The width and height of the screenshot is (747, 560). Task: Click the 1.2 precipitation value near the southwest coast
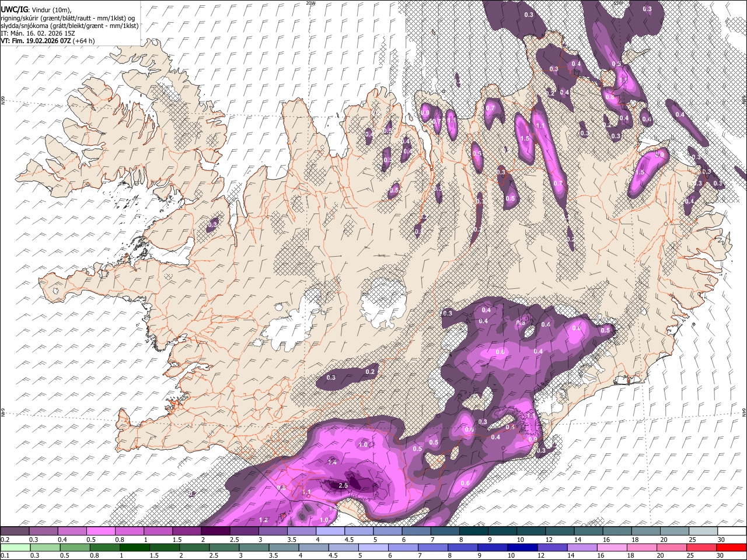[263, 520]
